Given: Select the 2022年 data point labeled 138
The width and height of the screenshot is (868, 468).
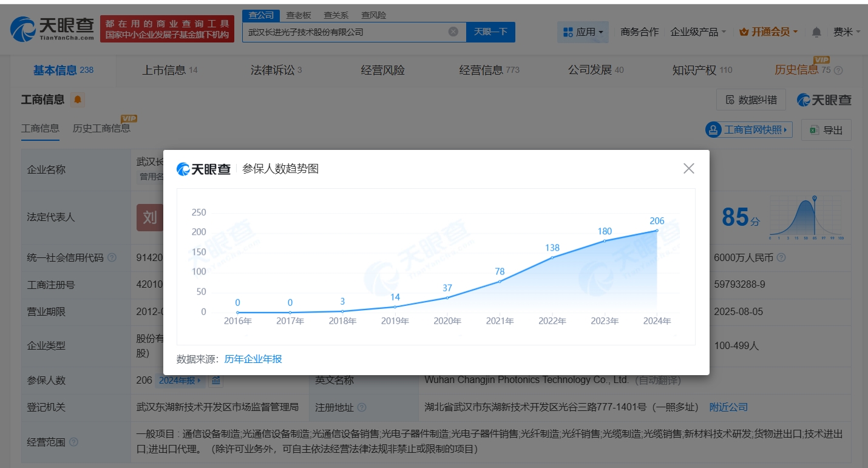Looking at the screenshot, I should point(552,257).
